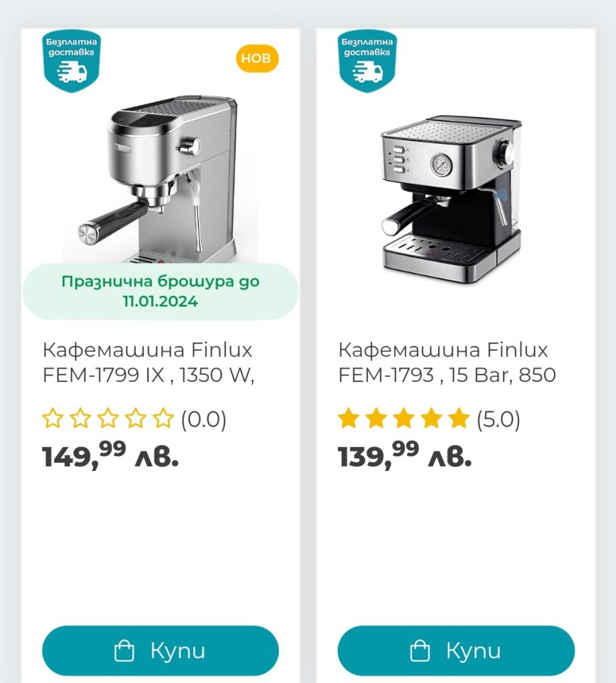Click the (5.0) rating score

click(498, 419)
